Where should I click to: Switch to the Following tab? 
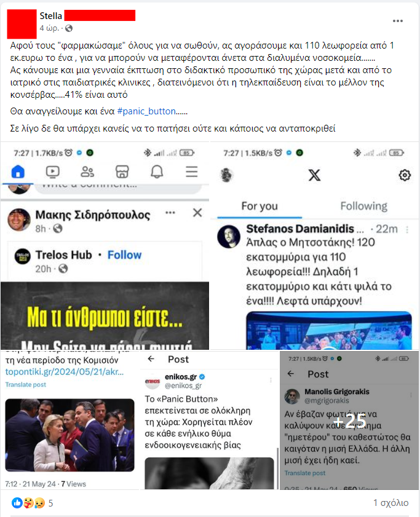[364, 206]
